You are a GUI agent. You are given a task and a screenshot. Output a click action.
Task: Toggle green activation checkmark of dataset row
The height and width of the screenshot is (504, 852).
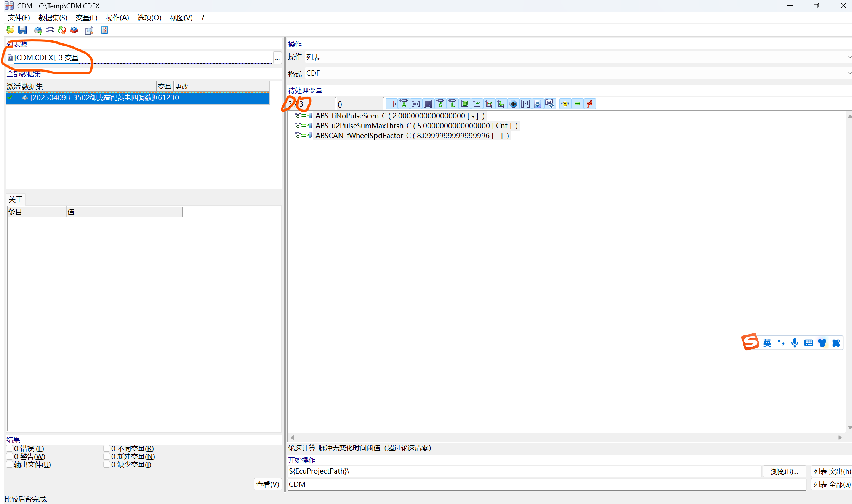10,97
